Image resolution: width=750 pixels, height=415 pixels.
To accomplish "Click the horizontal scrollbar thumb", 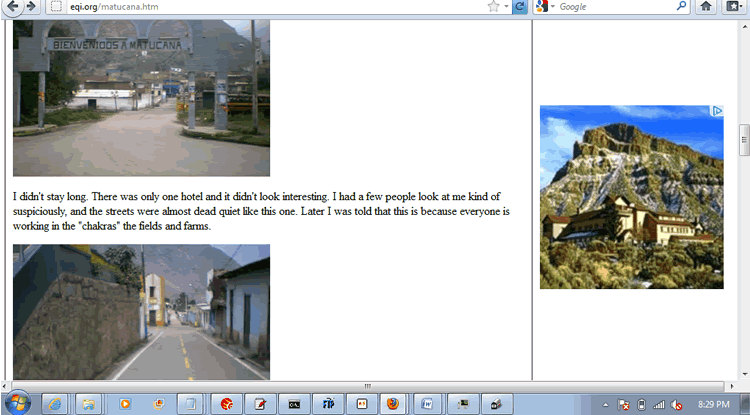I will [367, 386].
